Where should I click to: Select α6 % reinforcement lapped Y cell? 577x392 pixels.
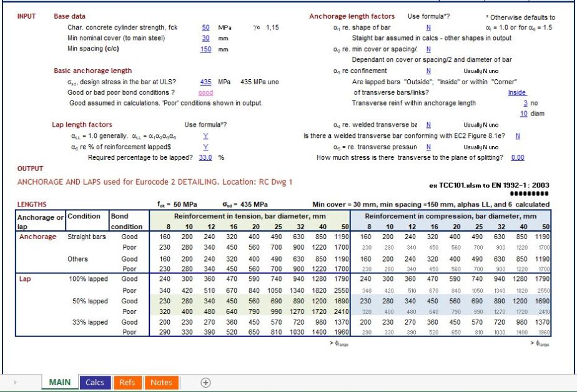coord(205,147)
